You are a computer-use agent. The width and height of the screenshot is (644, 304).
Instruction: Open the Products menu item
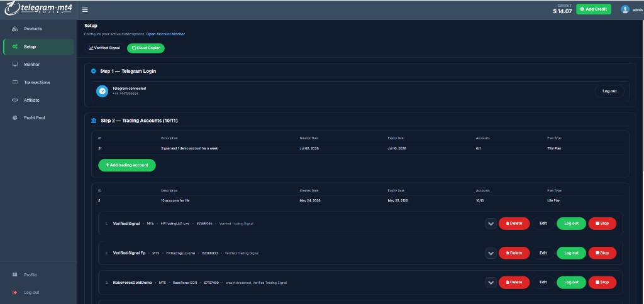[33, 29]
